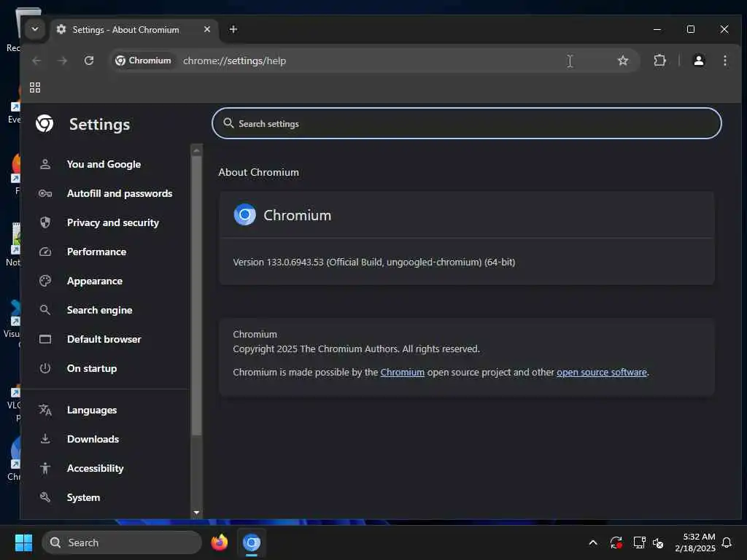Click the magnifier icon next to Search engine
This screenshot has height=560, width=747.
[x=45, y=310]
